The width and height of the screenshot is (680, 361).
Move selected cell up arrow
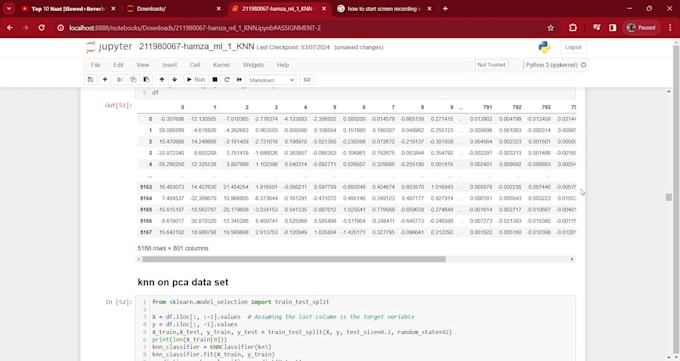click(x=162, y=80)
